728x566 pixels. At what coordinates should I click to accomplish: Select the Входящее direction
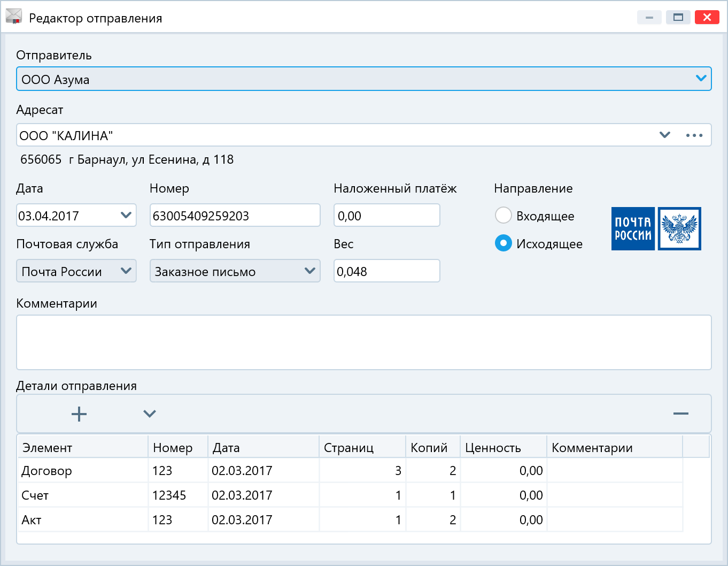coord(503,216)
